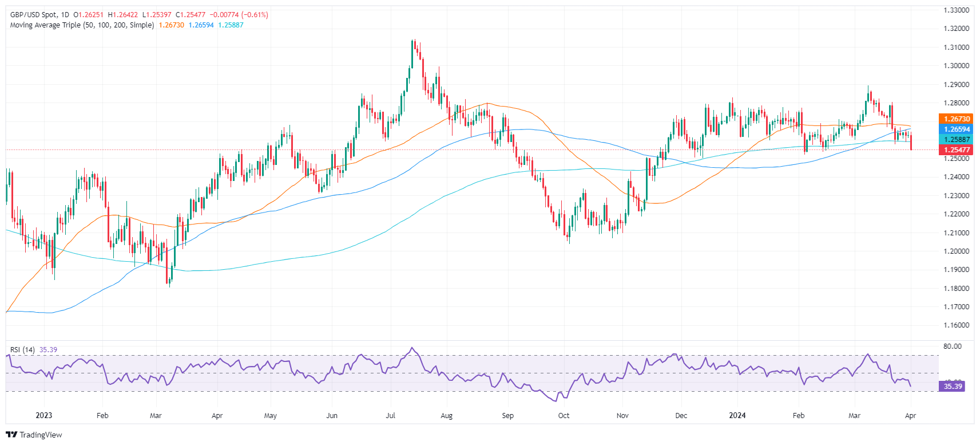Click the purple 35.39 value in RSI legend

[x=48, y=349]
